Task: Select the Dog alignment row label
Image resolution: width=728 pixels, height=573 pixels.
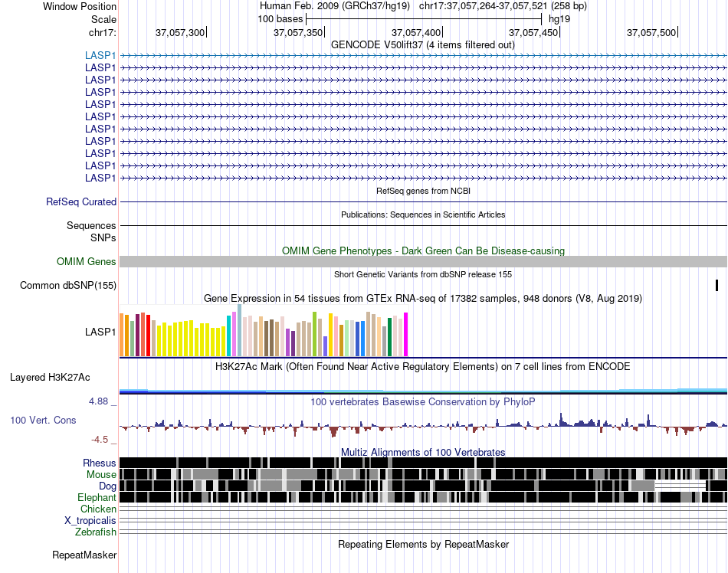Action: [x=107, y=486]
